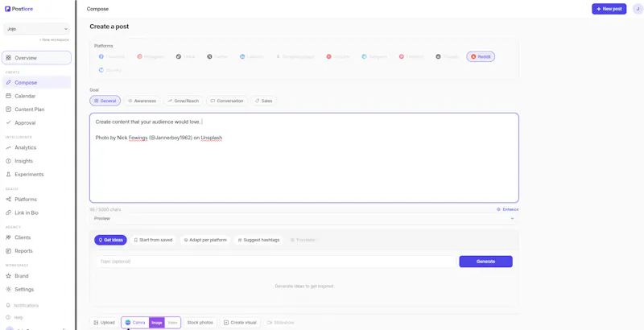Open the user avatar J menu
The image size is (644, 330).
tap(638, 9)
